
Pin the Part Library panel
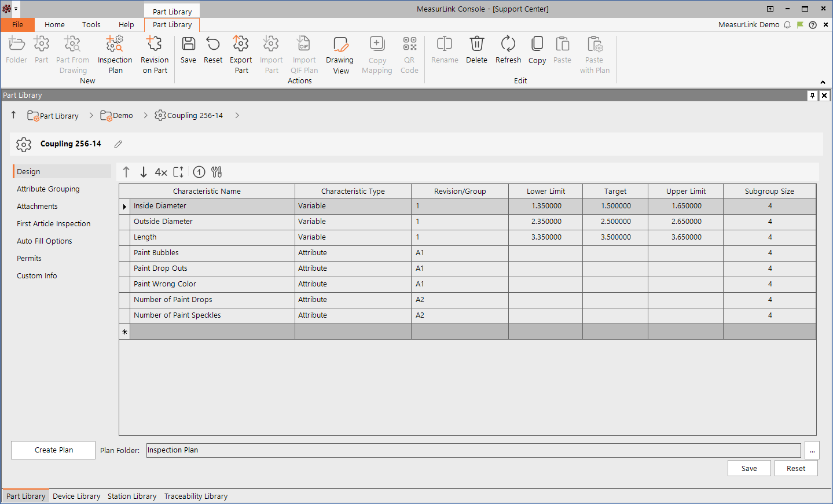pyautogui.click(x=813, y=95)
